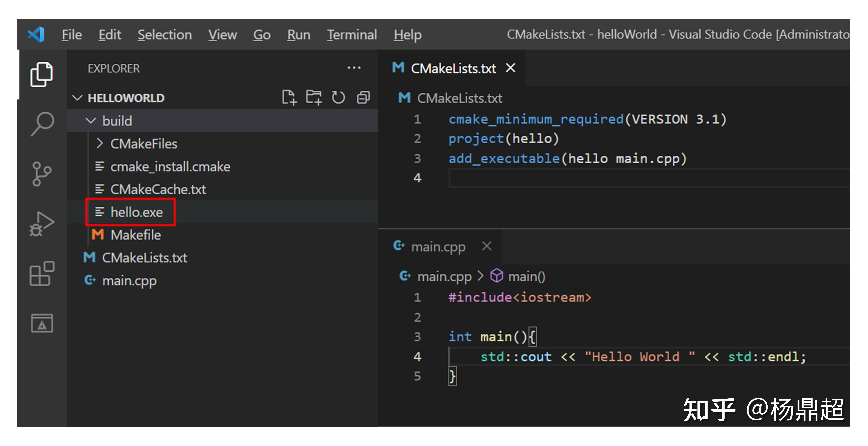Click line number 2 in main.cpp gutter
868x446 pixels.
click(x=417, y=317)
